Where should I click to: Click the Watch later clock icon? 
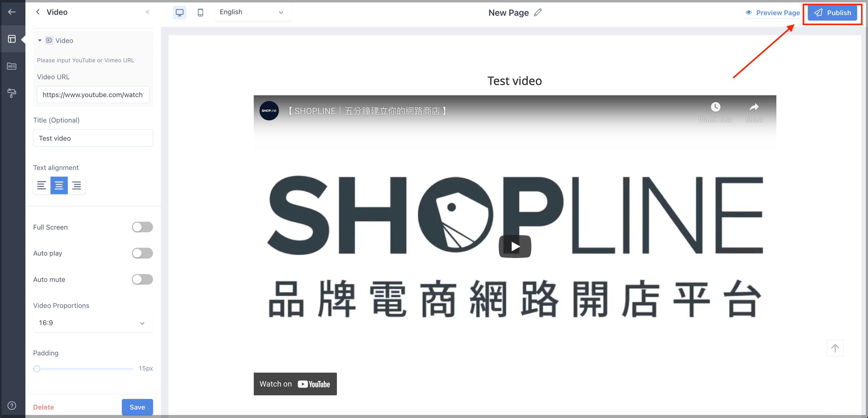coord(715,107)
